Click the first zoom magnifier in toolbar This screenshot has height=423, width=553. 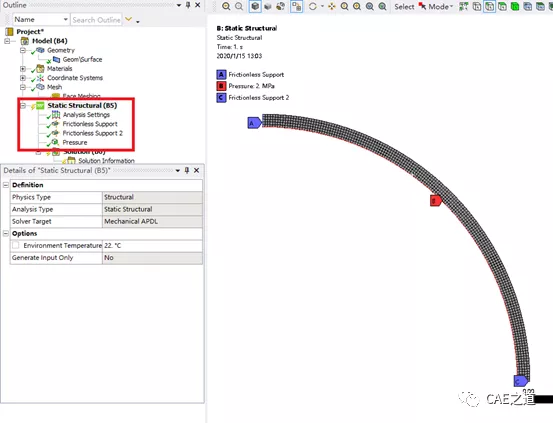coord(226,6)
